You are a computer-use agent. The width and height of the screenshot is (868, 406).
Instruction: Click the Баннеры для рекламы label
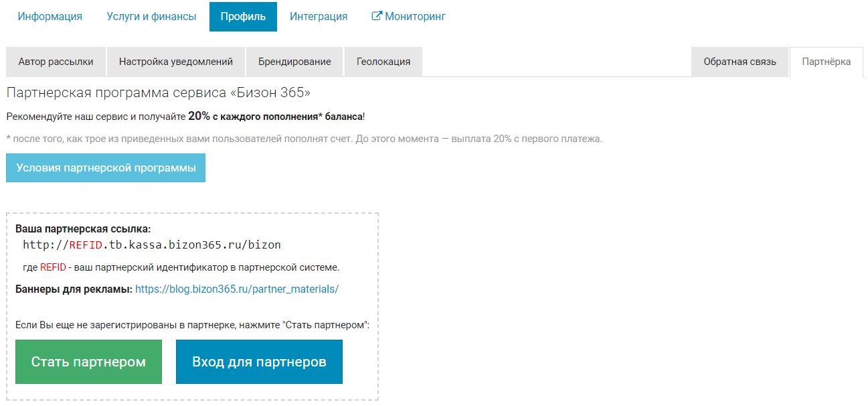pos(74,289)
